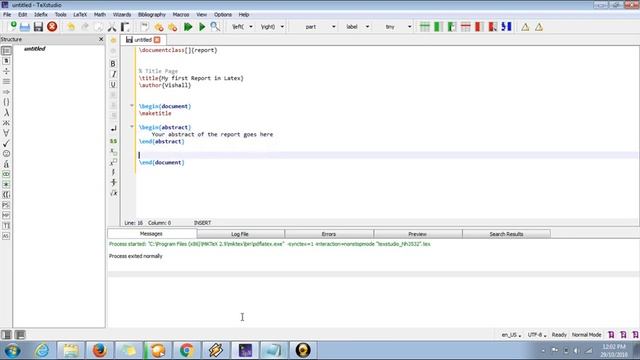Click the operator symbols division icon

(x=6, y=71)
